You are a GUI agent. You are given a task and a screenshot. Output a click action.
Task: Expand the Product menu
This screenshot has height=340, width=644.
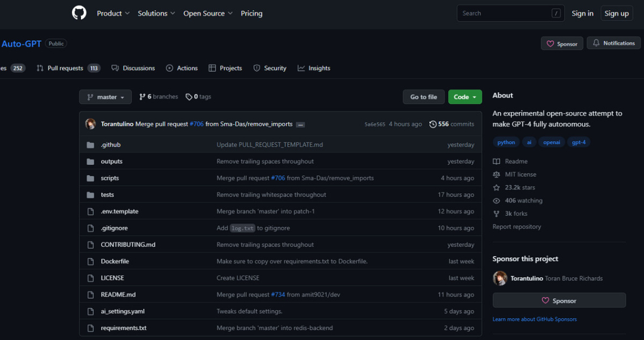(x=113, y=14)
